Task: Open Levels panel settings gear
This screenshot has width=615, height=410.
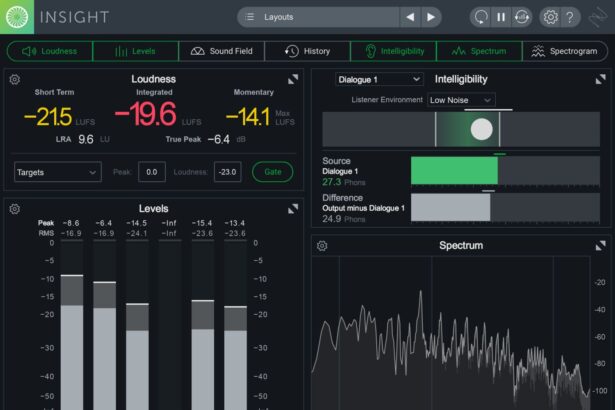Action: 14,208
